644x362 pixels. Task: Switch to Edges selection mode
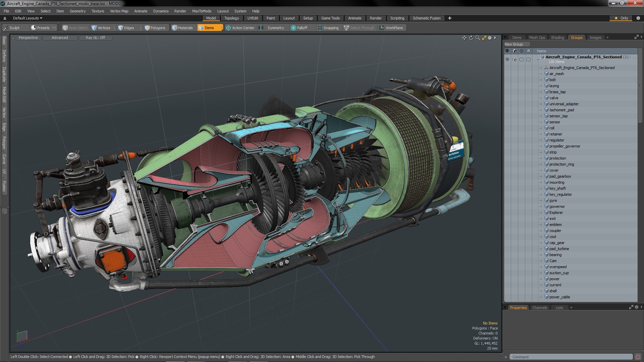coord(126,28)
